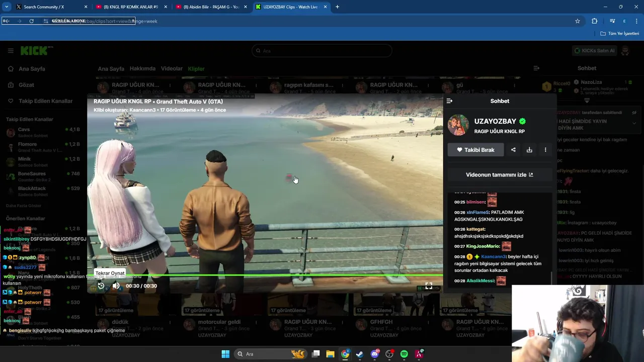Open Chrome media control icon
Viewport: 644px width, 362px height.
pos(612,21)
